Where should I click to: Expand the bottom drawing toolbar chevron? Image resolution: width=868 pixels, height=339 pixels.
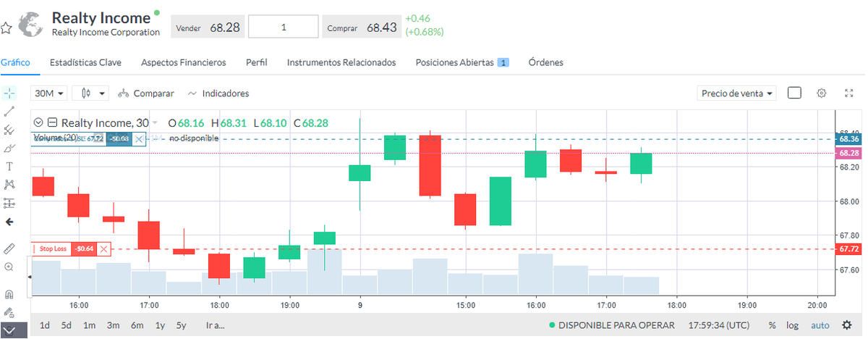click(x=9, y=330)
